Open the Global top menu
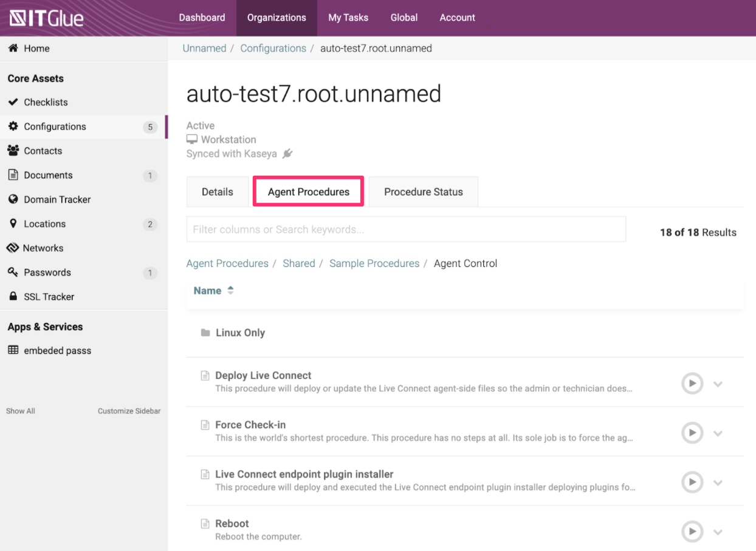 (404, 18)
